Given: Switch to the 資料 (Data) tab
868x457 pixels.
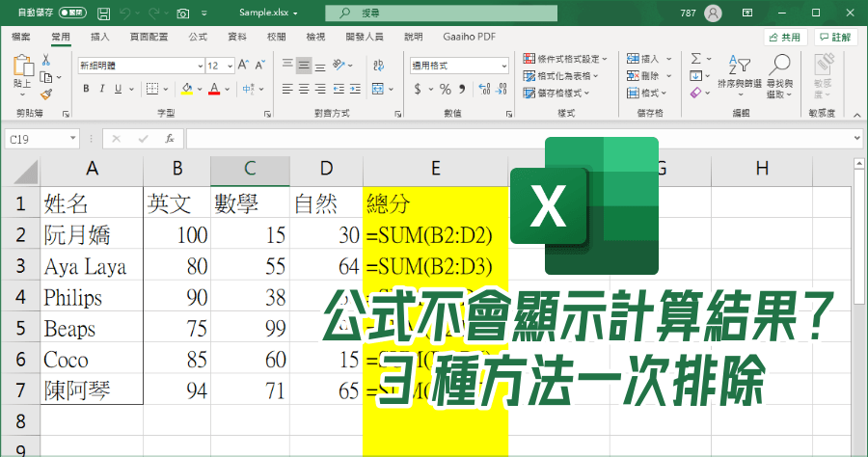Looking at the screenshot, I should [237, 37].
